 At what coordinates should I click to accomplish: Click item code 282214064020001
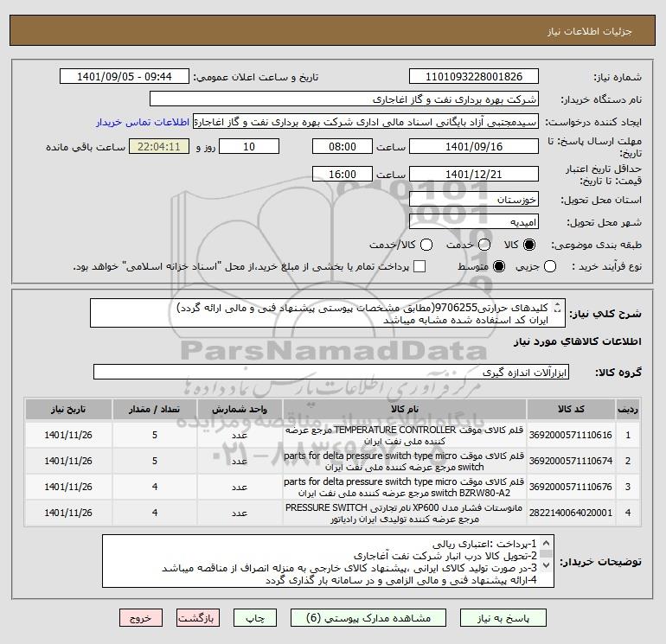(571, 513)
